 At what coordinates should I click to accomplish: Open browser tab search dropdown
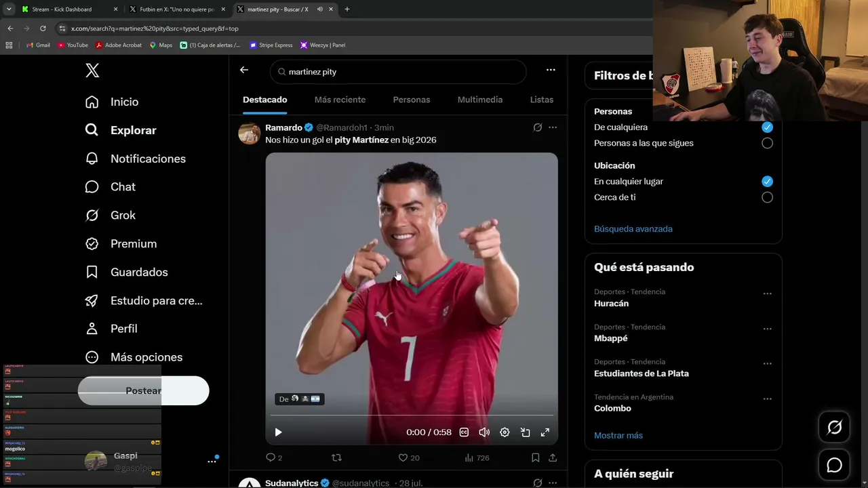9,9
